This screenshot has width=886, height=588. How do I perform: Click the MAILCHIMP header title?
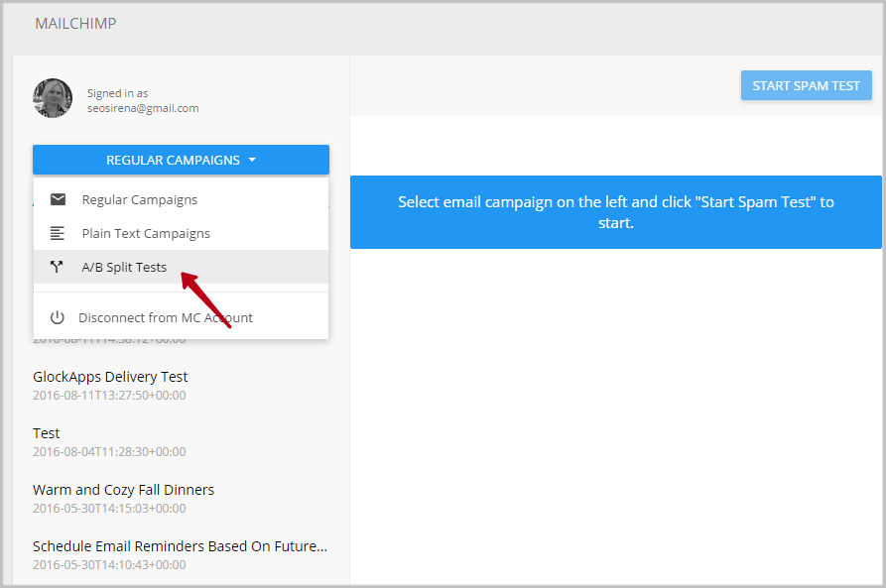pos(75,24)
